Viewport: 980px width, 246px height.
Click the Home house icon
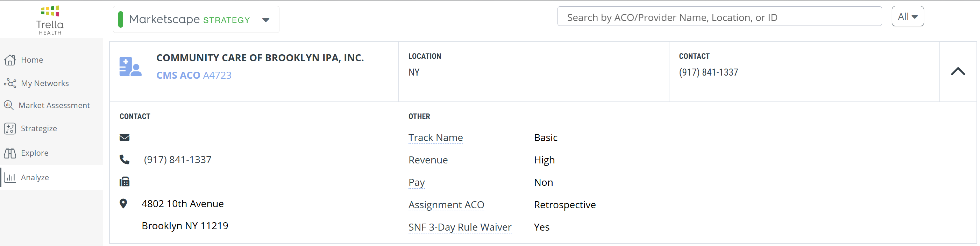tap(10, 60)
